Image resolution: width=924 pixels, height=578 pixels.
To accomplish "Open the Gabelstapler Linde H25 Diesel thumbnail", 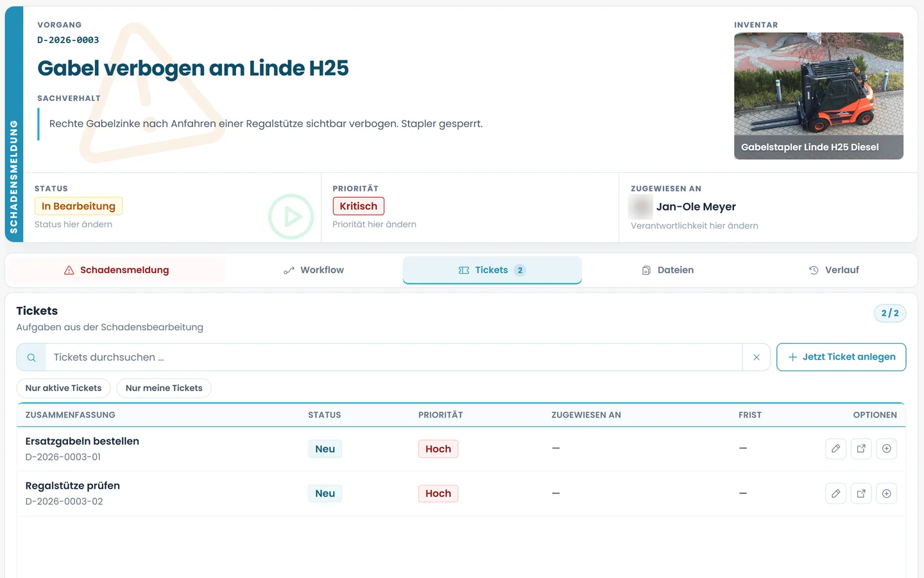I will click(x=819, y=96).
